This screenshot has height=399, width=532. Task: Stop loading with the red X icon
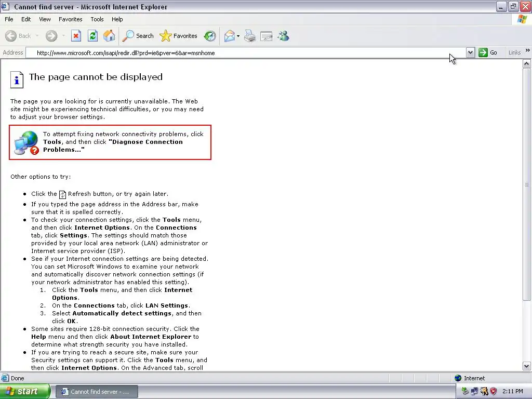[x=76, y=36]
